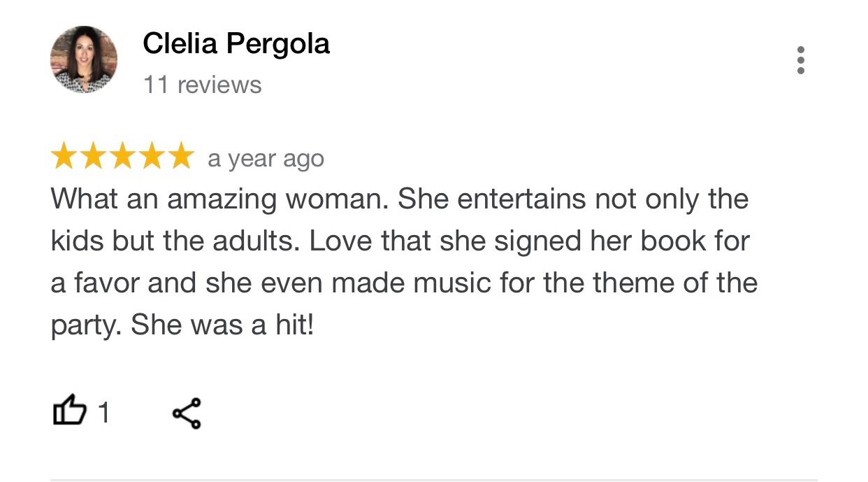Open Clelia Pergola's profile photo
Image resolution: width=868 pixels, height=482 pixels.
coord(83,60)
